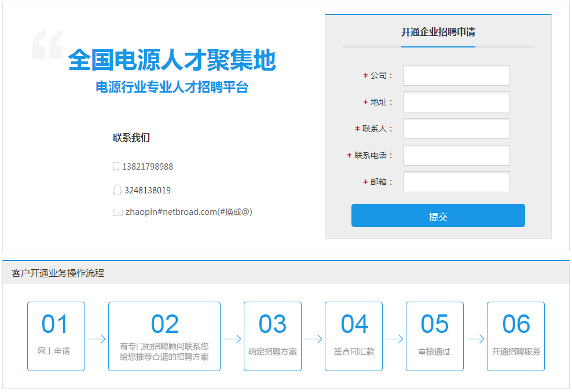572x392 pixels.
Task: Click the 公司 input field
Action: (x=456, y=75)
